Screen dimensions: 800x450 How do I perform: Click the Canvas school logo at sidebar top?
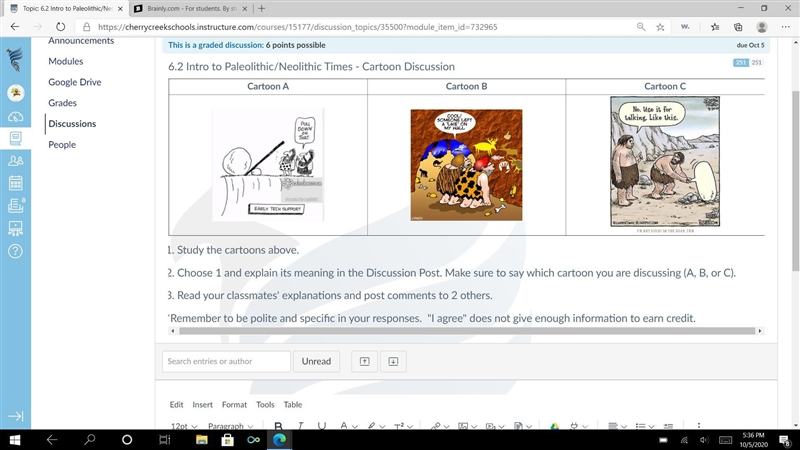pyautogui.click(x=15, y=60)
